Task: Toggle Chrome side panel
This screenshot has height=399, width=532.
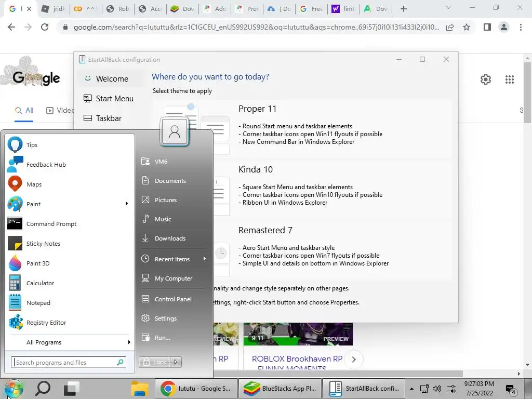Action: click(487, 27)
